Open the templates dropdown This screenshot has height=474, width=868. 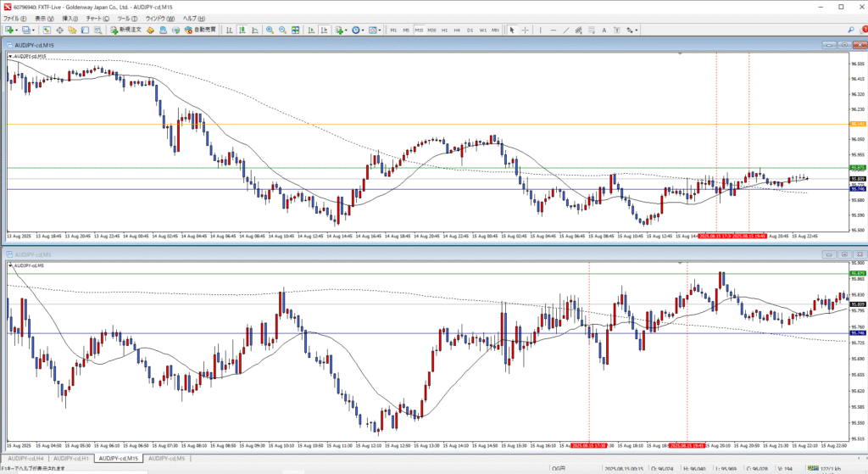pyautogui.click(x=375, y=30)
